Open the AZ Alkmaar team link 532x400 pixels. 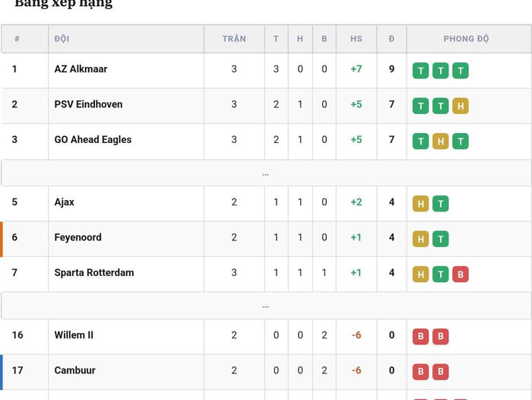pyautogui.click(x=81, y=69)
